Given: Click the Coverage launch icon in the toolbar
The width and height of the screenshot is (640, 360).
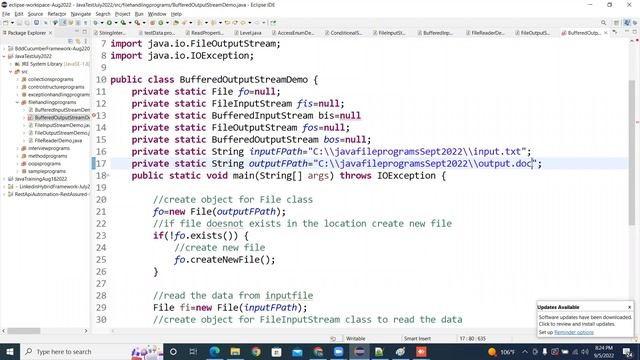Looking at the screenshot, I should click(123, 23).
